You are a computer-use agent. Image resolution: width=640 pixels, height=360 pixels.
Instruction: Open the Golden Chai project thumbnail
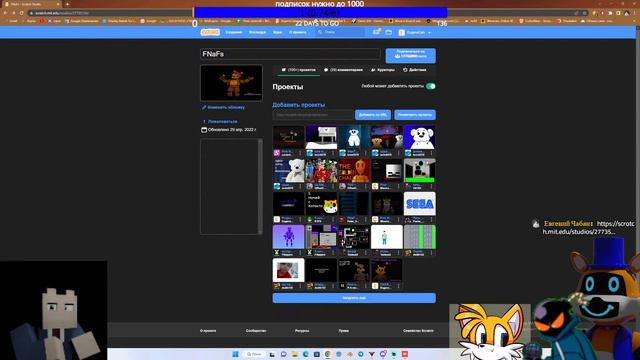(354, 170)
